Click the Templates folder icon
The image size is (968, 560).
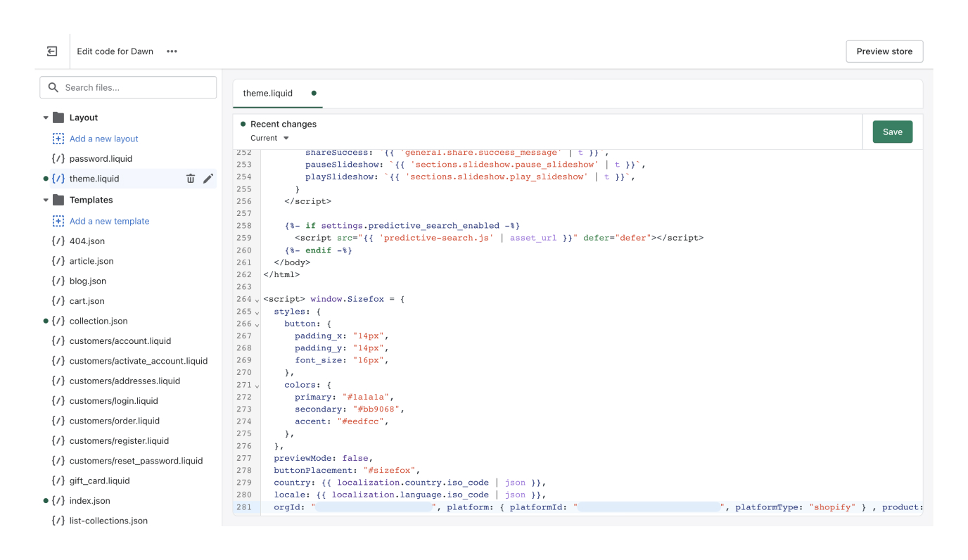click(x=58, y=200)
